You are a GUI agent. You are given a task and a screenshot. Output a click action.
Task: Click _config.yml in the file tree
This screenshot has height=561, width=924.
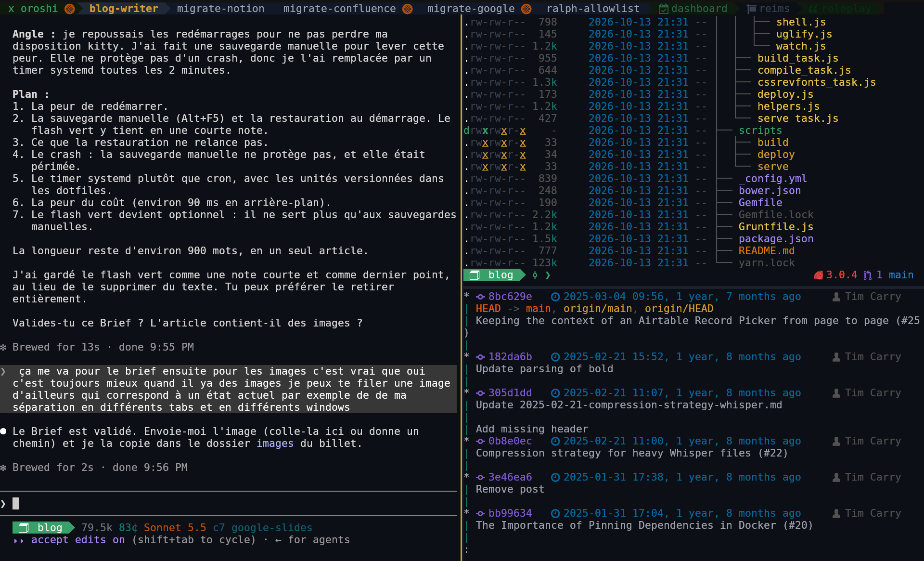[773, 179]
